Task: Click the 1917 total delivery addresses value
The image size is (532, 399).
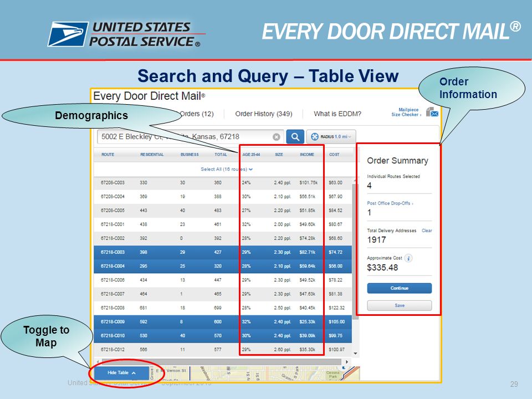Action: (376, 240)
